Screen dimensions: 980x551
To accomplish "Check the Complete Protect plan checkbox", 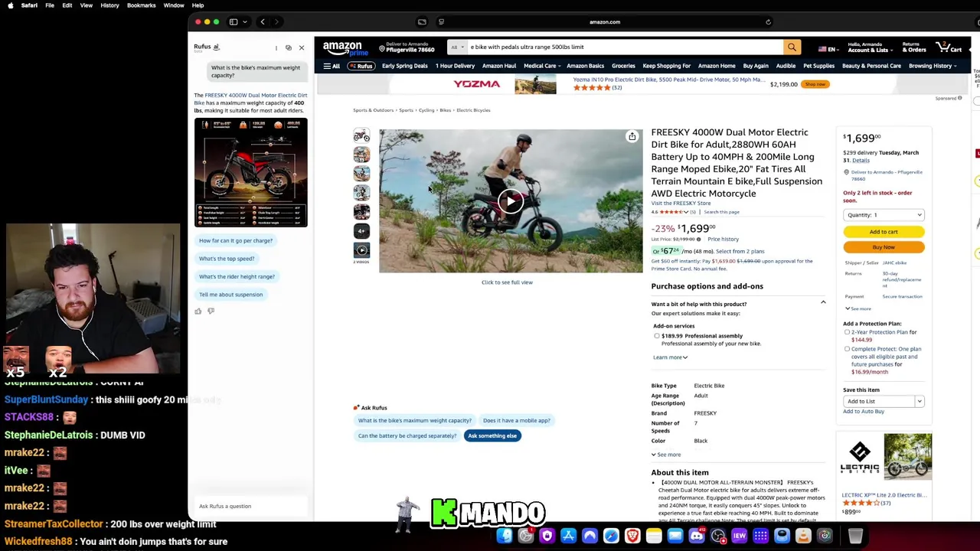I will click(x=847, y=349).
